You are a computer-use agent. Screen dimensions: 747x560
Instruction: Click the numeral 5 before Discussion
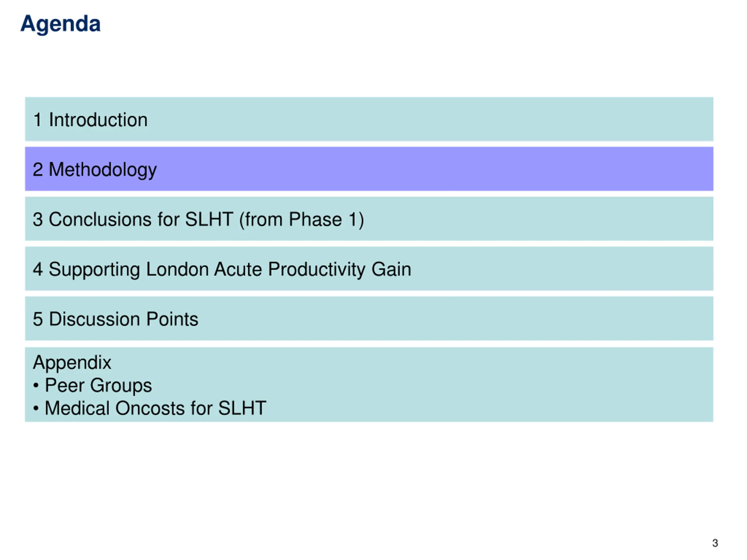(38, 319)
